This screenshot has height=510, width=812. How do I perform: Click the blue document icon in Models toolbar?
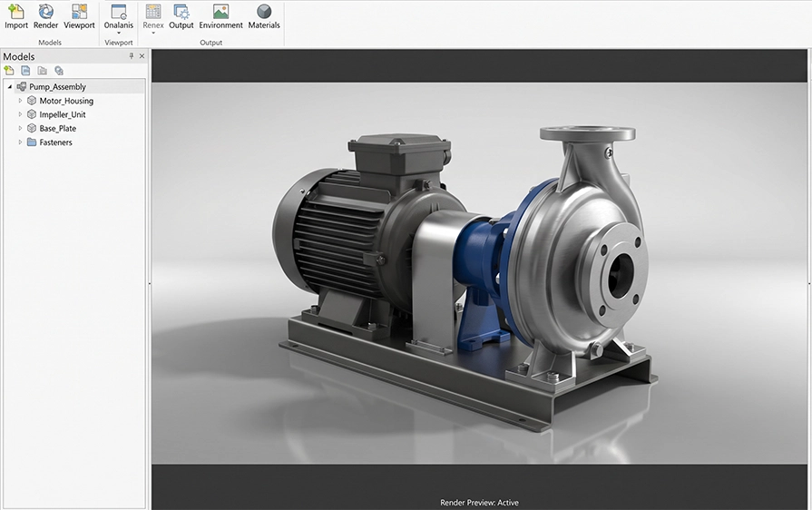(x=25, y=71)
